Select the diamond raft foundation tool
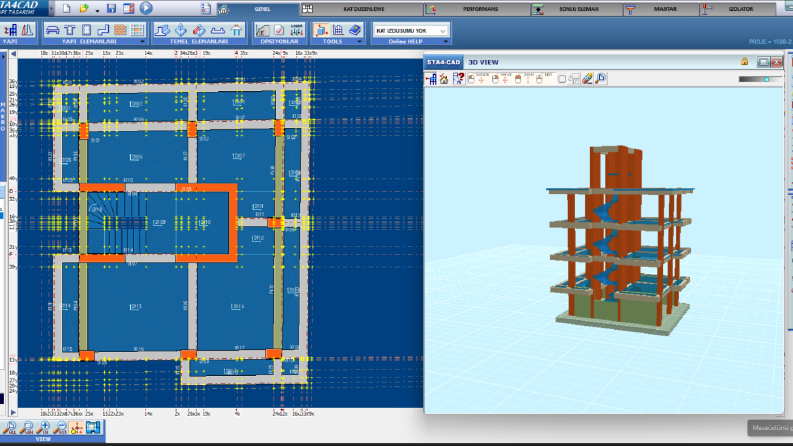 (181, 30)
